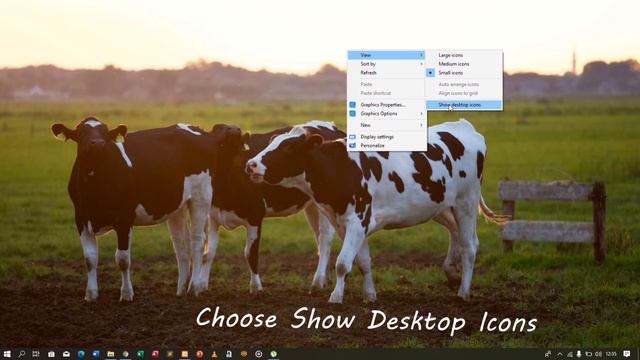The width and height of the screenshot is (640, 360).
Task: Open the People tray icon
Action: tap(548, 354)
